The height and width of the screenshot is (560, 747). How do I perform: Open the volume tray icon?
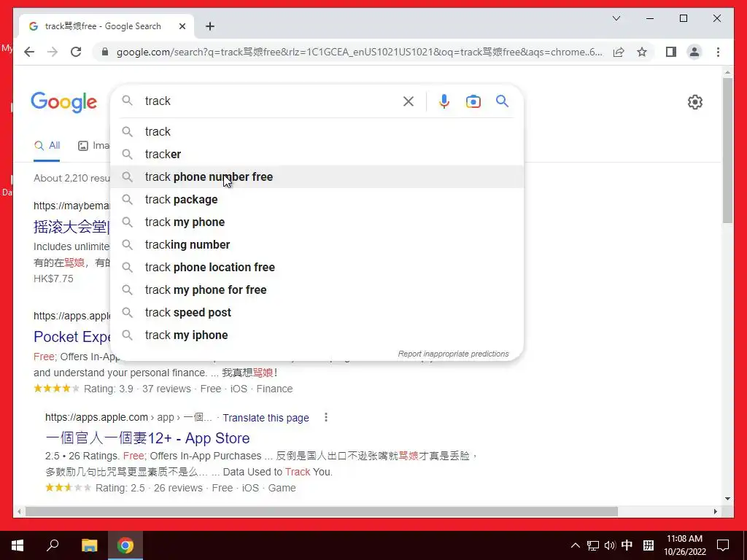(x=610, y=545)
